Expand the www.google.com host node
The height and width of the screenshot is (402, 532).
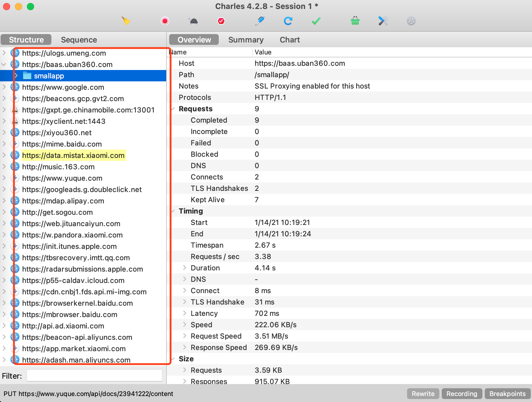[x=4, y=87]
